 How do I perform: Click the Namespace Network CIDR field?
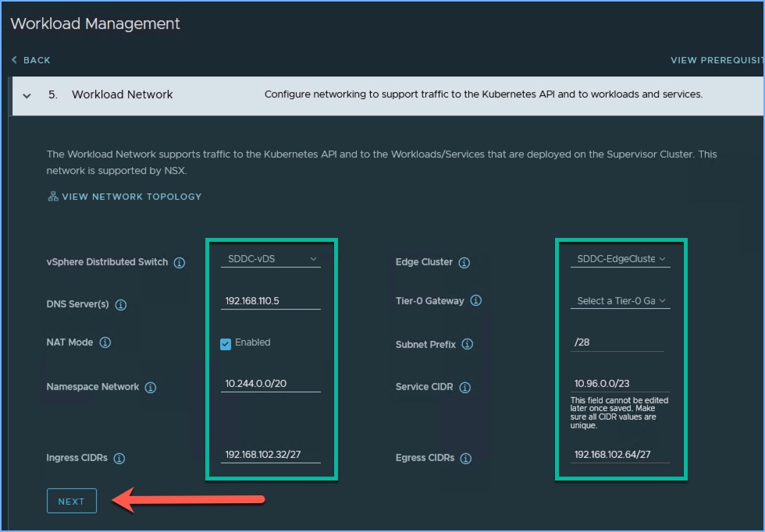(270, 384)
